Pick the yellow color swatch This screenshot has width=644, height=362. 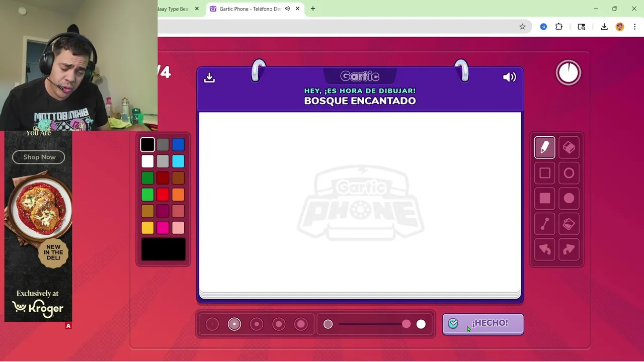point(147,228)
